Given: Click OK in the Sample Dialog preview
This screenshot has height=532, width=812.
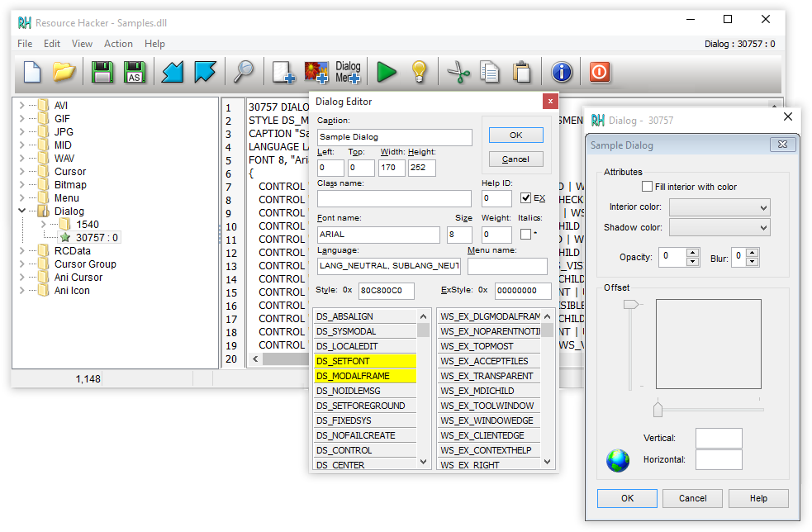Looking at the screenshot, I should click(627, 498).
